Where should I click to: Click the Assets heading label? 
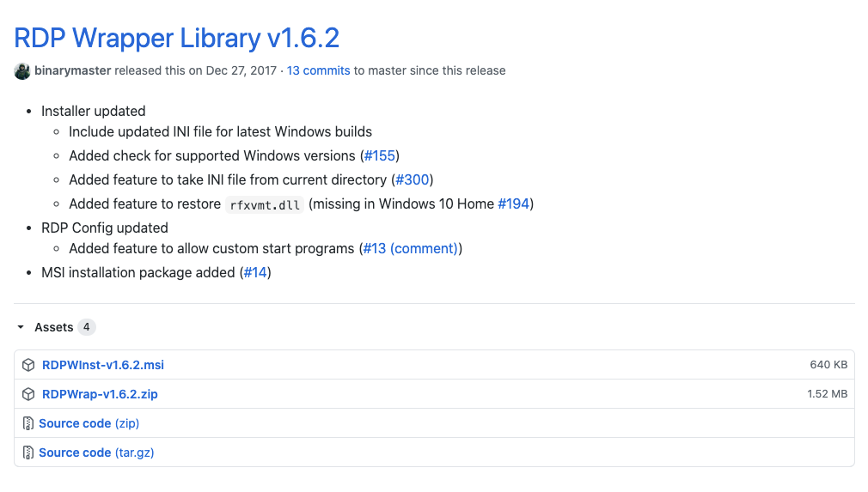[53, 327]
